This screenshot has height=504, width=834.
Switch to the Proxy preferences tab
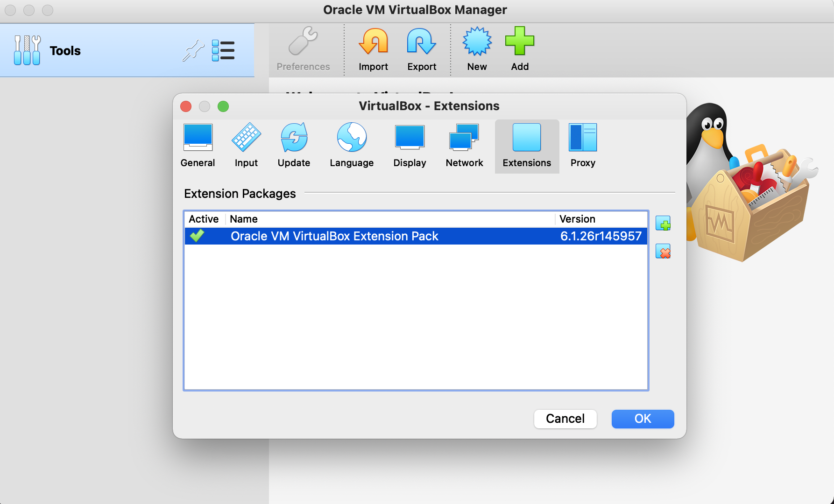[x=583, y=146]
